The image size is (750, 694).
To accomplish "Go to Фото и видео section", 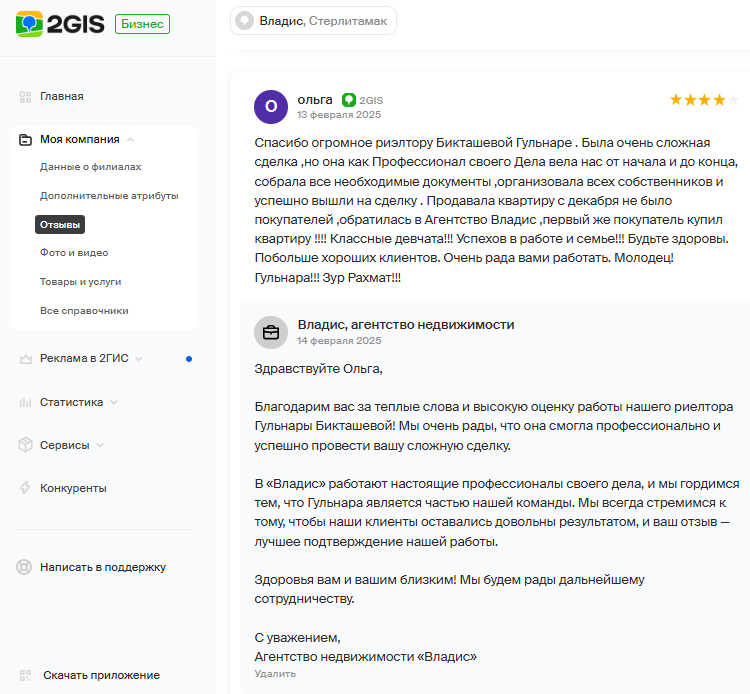I will point(74,253).
